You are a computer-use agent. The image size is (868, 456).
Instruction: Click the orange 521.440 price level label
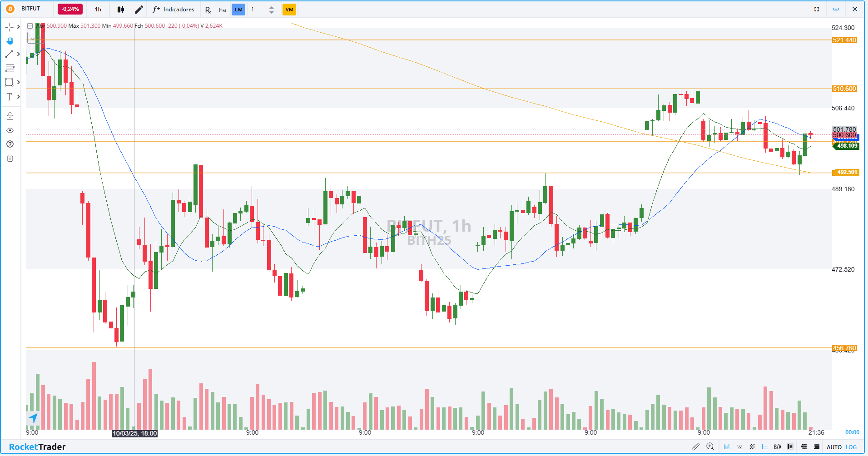pos(844,40)
